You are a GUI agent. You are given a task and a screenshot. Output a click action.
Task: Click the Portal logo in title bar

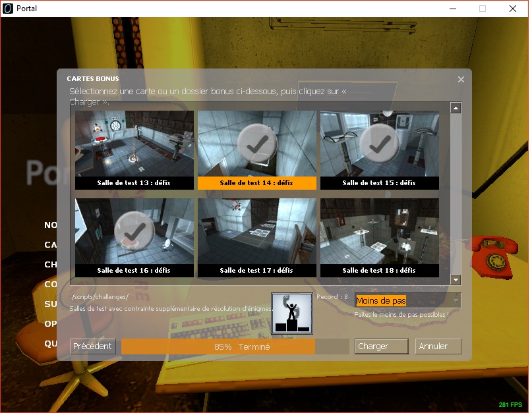9,9
